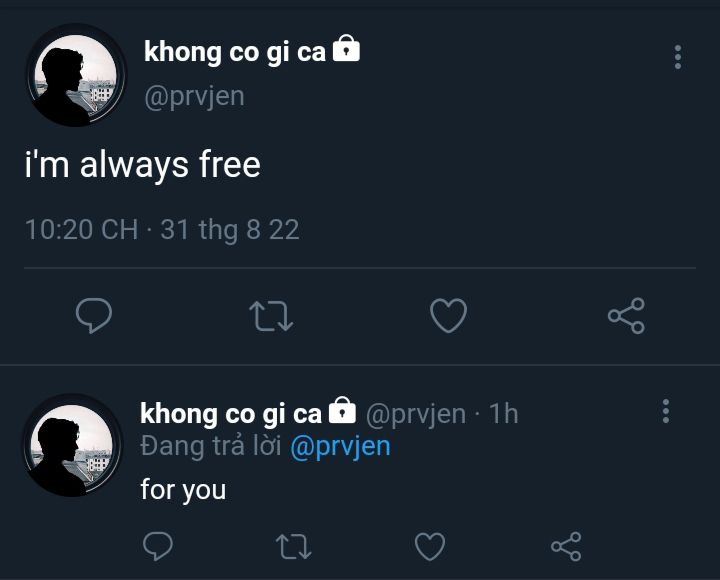Screen dimensions: 720x580
Task: Open profile picture on main tweet
Action: pyautogui.click(x=76, y=75)
